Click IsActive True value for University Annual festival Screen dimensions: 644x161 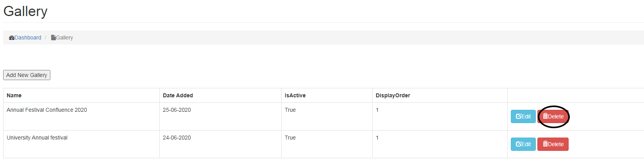pyautogui.click(x=290, y=138)
